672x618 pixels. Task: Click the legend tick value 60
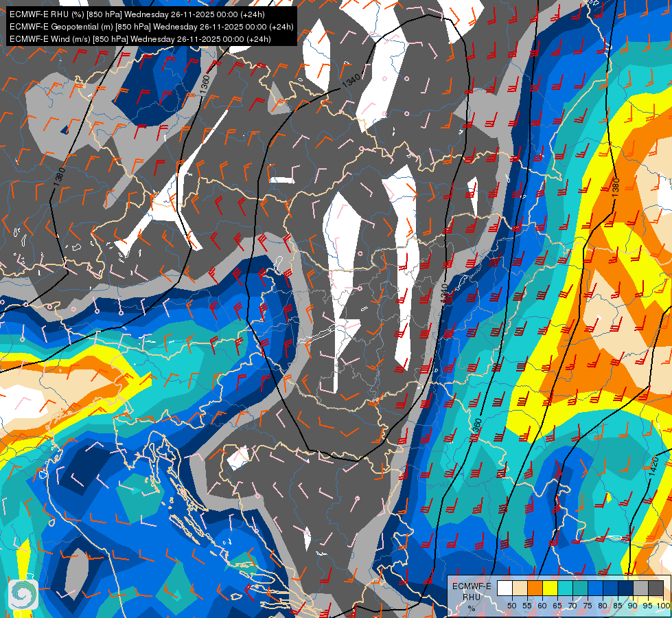coord(542,606)
